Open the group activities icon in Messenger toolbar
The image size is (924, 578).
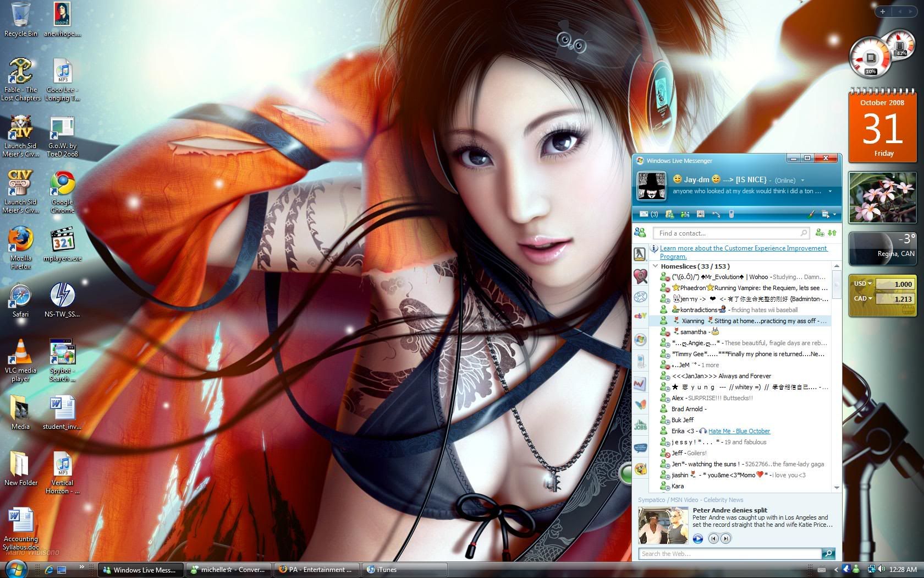pyautogui.click(x=685, y=214)
